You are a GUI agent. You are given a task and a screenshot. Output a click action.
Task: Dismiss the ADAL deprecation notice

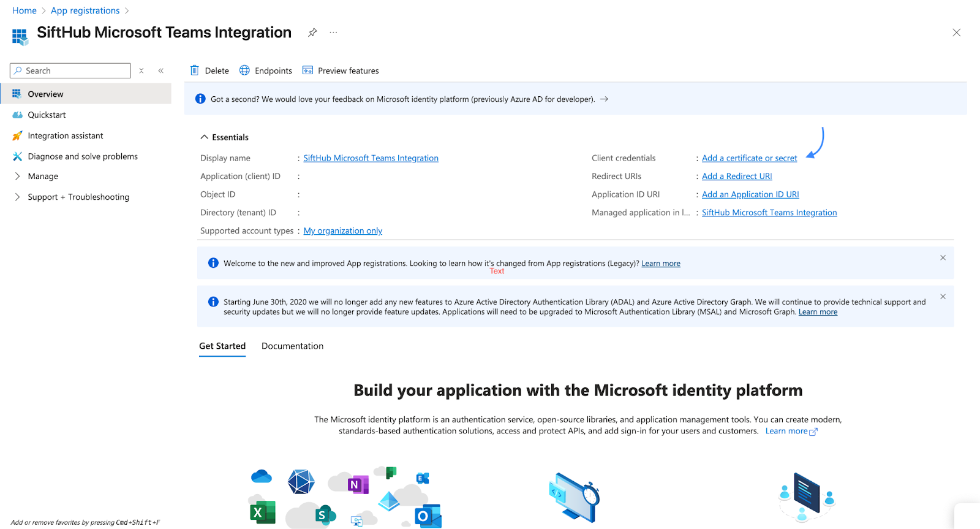click(x=943, y=297)
